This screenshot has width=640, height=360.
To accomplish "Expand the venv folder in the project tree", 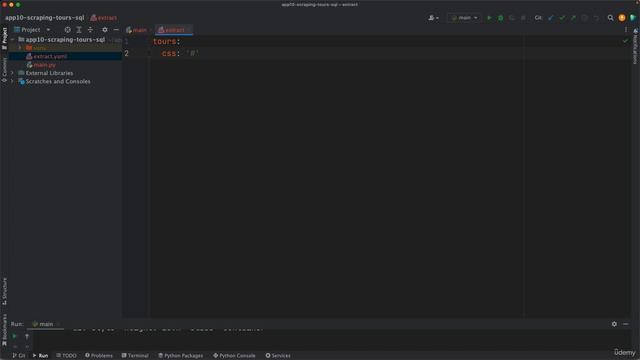I will pyautogui.click(x=20, y=48).
